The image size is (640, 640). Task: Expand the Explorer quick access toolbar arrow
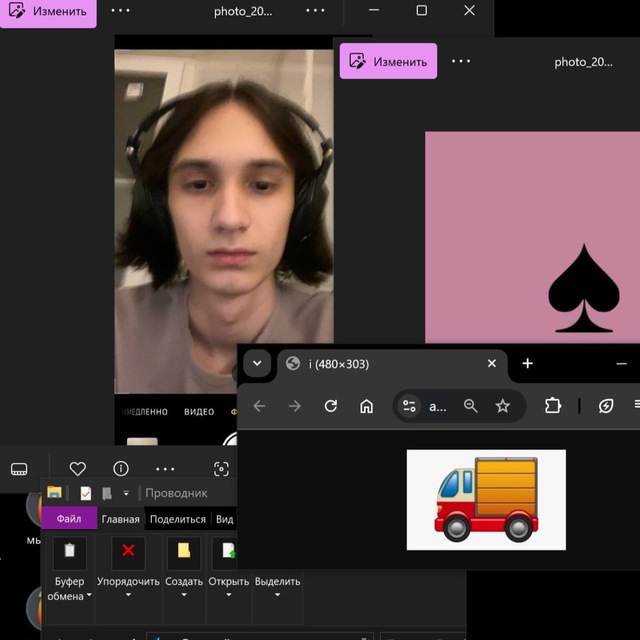tap(126, 493)
